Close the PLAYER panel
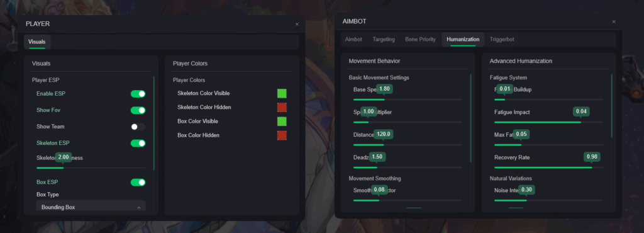 pos(297,25)
